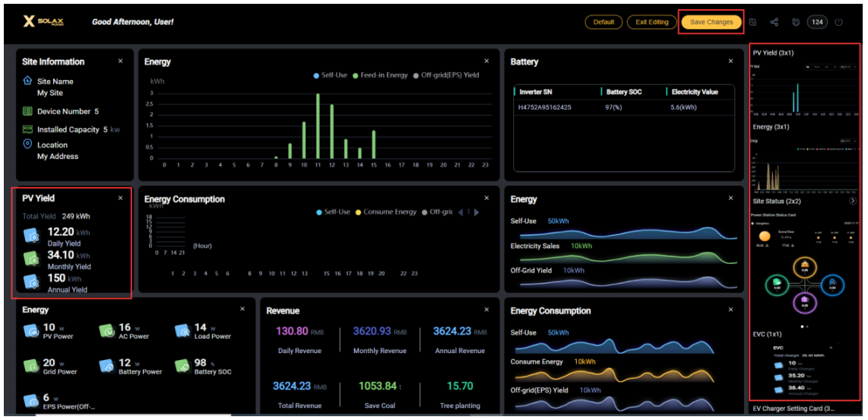This screenshot has width=868, height=420.
Task: Close the Revenue card
Action: coord(487,310)
